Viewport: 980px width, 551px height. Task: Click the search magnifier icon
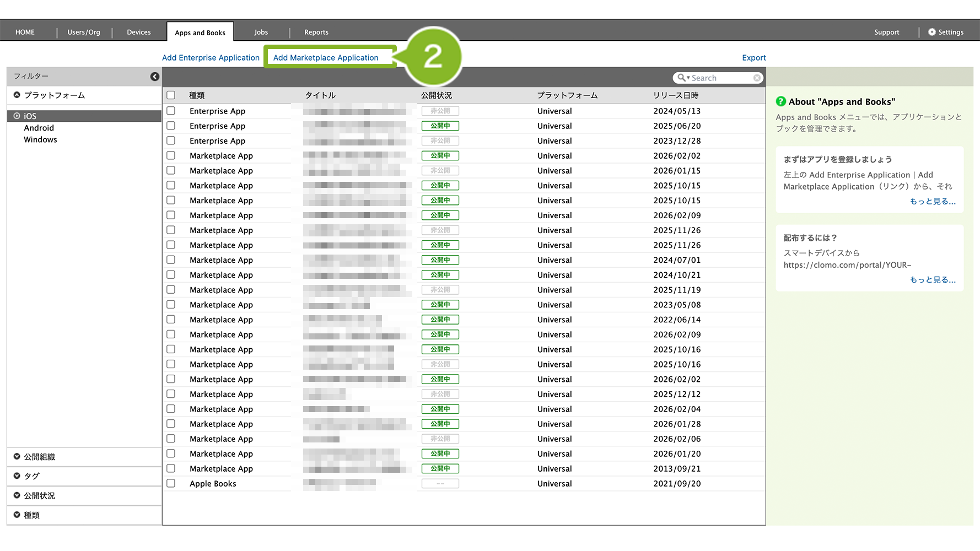(682, 78)
